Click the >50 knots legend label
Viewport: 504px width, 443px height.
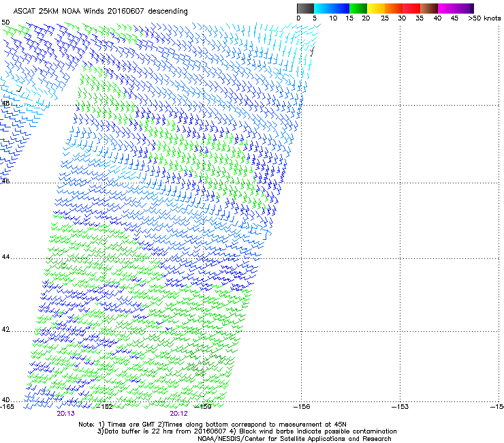coord(484,18)
